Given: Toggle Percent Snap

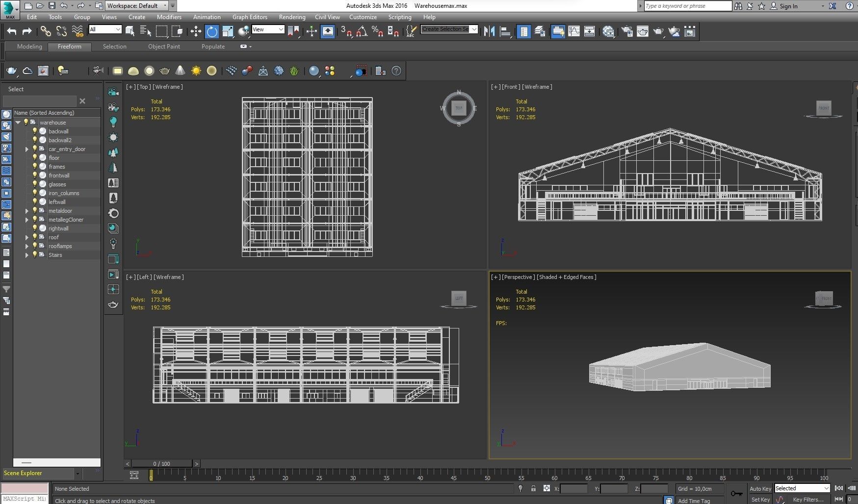Looking at the screenshot, I should point(377,31).
